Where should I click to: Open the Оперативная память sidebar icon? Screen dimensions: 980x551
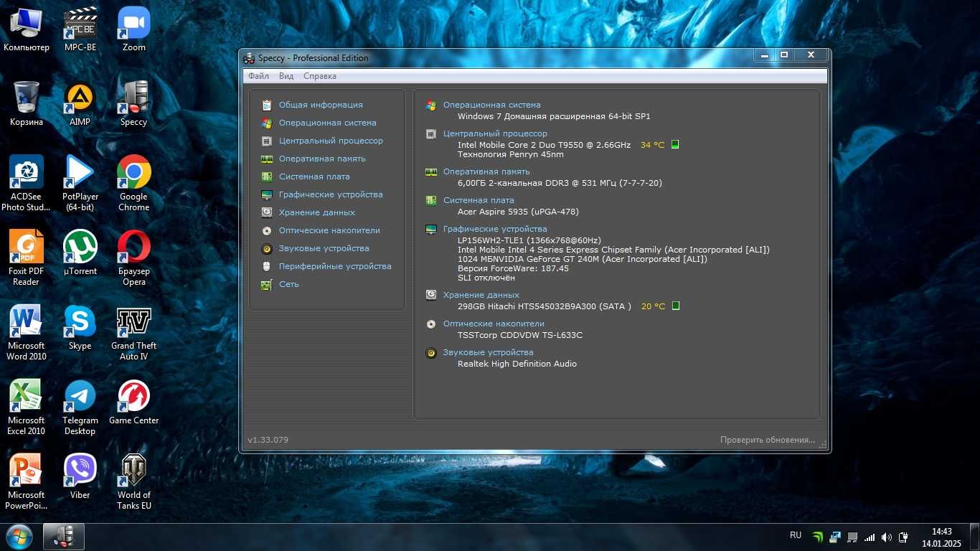click(x=267, y=159)
